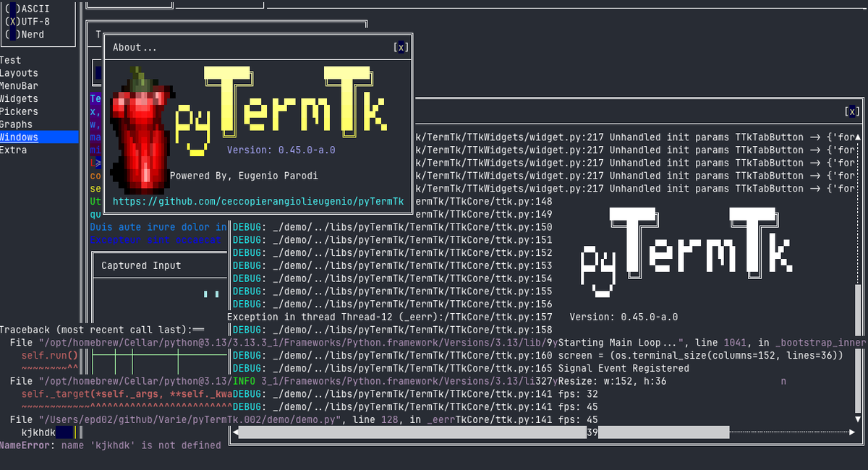Close the About window with [x]

pyautogui.click(x=401, y=47)
